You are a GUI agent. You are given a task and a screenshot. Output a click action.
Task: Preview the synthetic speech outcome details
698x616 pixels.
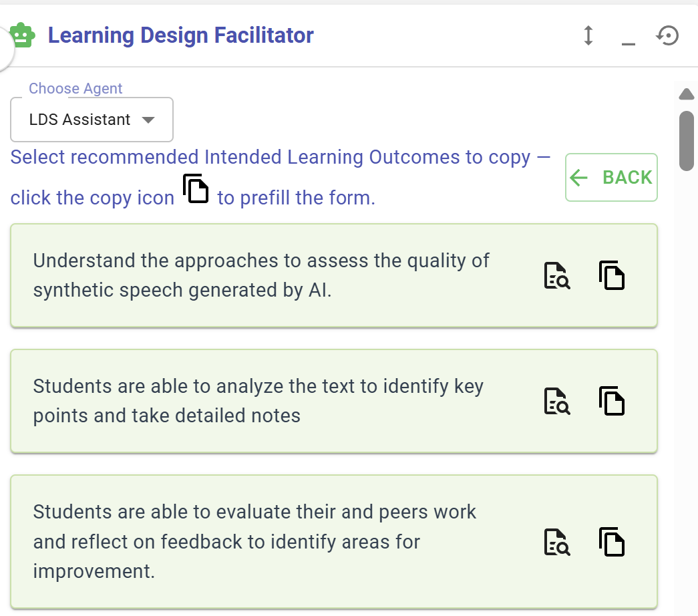point(557,276)
